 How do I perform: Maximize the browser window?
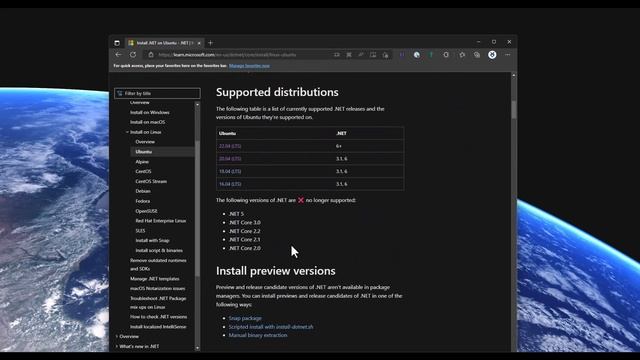pyautogui.click(x=494, y=42)
